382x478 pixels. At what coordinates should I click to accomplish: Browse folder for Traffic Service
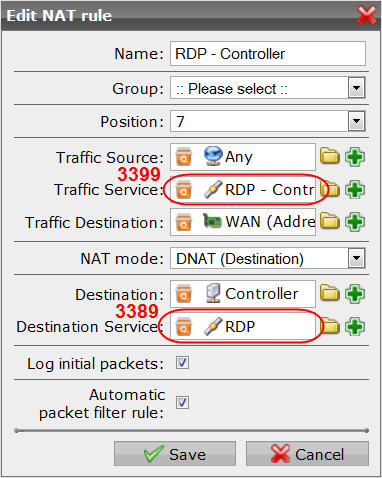331,189
